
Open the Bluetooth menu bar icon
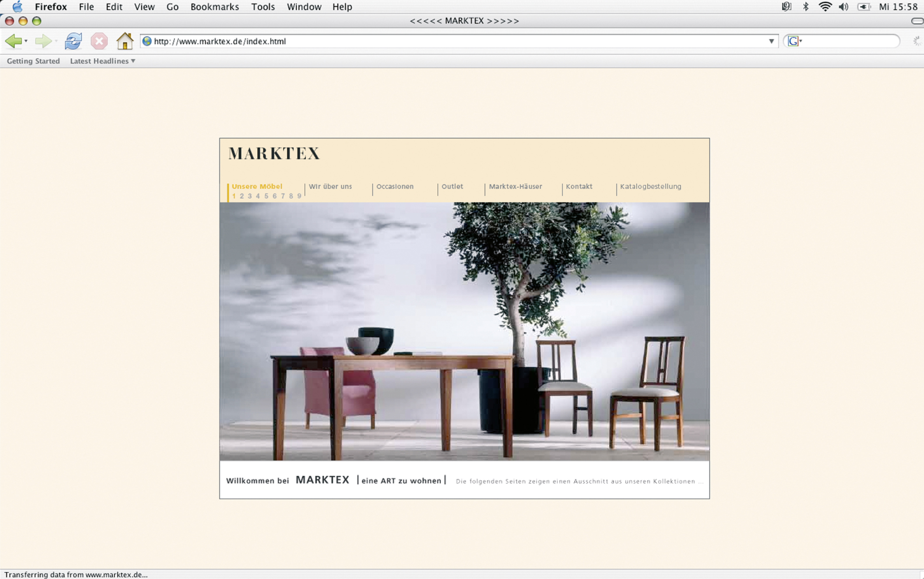[806, 6]
